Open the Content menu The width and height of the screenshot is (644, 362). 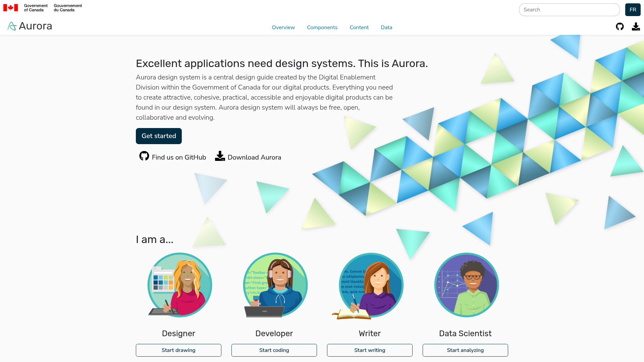coord(359,27)
